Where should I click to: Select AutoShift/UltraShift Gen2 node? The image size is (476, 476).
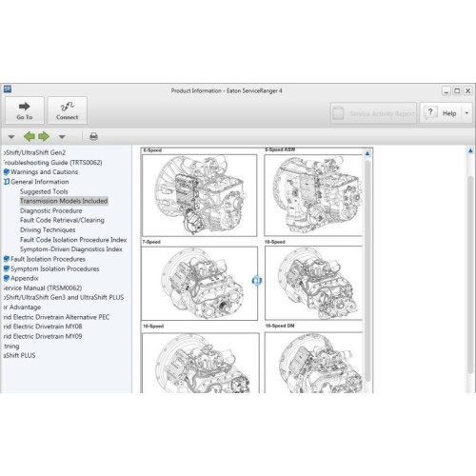click(34, 152)
